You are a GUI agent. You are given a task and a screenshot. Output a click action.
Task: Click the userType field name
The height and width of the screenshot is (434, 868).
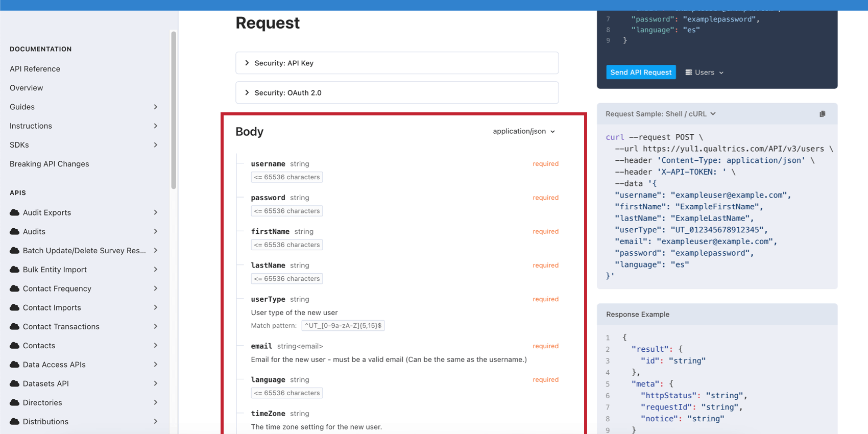pyautogui.click(x=268, y=299)
